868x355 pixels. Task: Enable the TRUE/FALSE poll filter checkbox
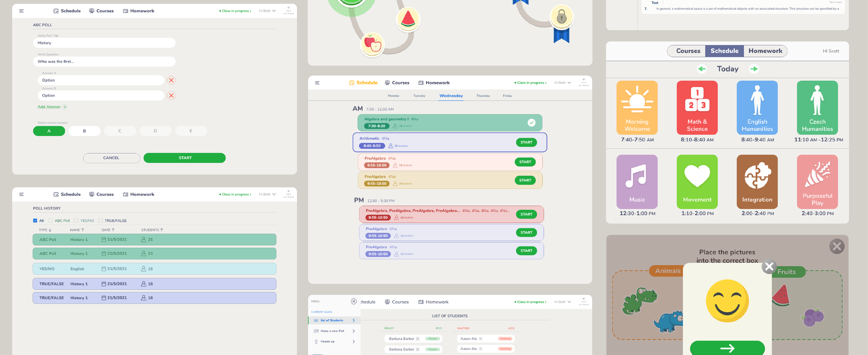pyautogui.click(x=100, y=220)
